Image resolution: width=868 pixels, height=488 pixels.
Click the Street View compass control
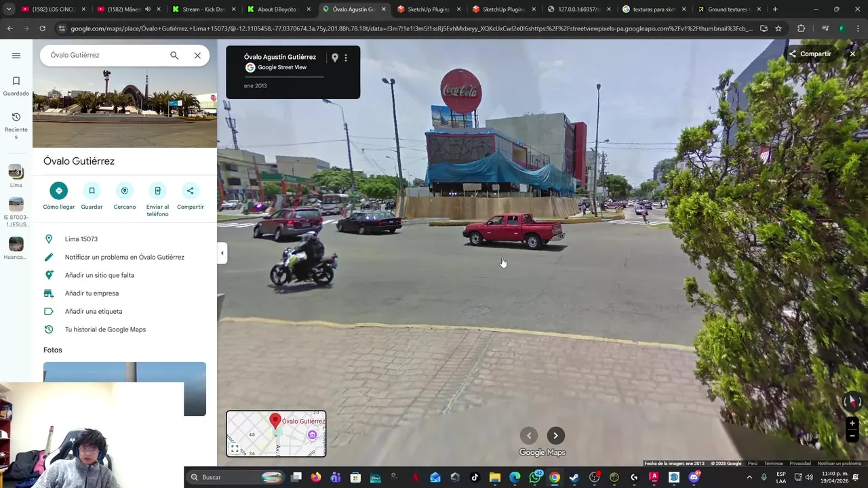coord(852,402)
